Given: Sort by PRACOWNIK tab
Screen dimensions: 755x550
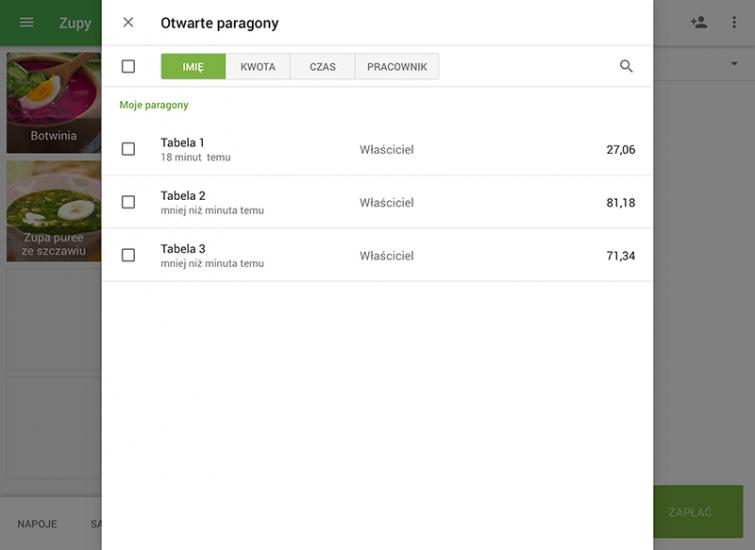Looking at the screenshot, I should pos(397,67).
